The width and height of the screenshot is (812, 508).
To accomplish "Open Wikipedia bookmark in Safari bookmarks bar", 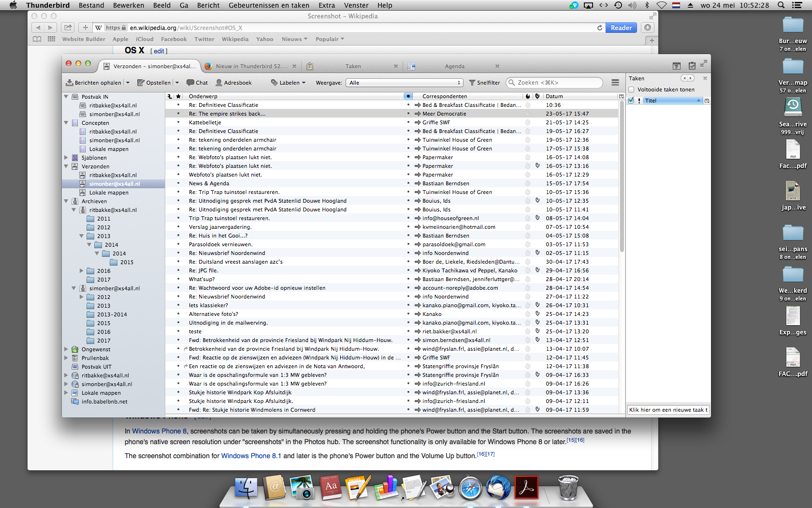I will click(x=235, y=39).
